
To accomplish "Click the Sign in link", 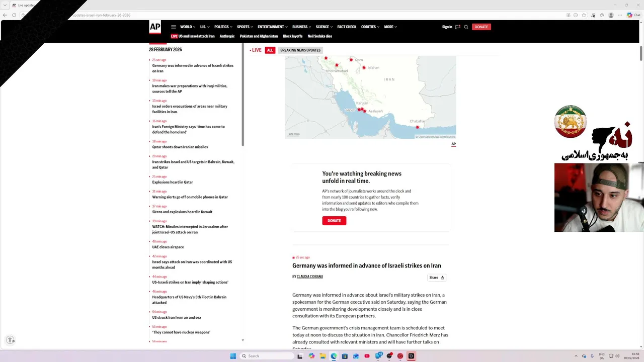I will tap(447, 27).
